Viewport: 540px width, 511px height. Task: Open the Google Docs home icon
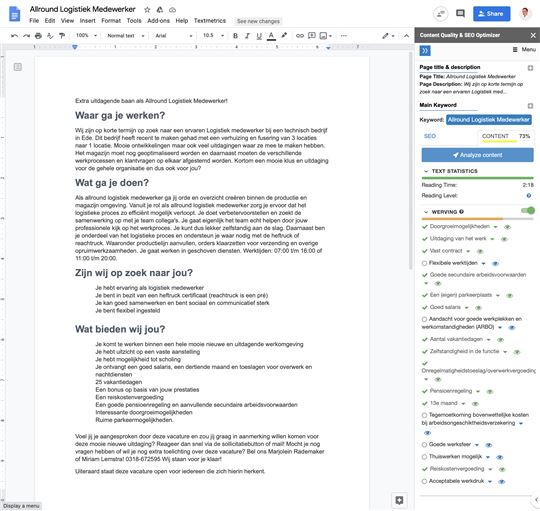point(14,14)
